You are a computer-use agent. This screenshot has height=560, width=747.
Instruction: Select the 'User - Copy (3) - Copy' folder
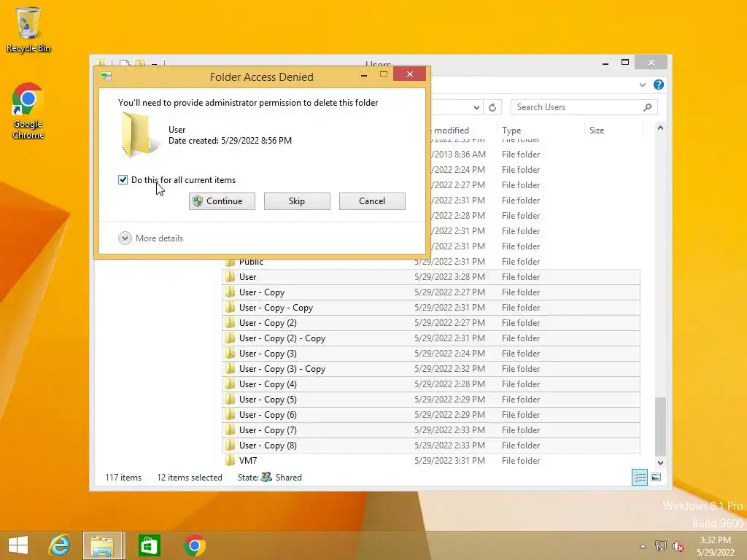tap(431, 368)
